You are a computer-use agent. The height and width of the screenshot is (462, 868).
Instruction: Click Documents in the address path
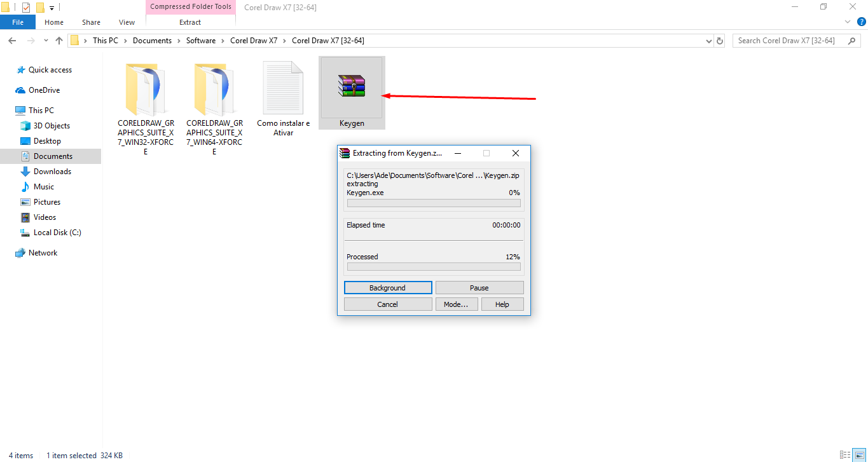pyautogui.click(x=152, y=41)
